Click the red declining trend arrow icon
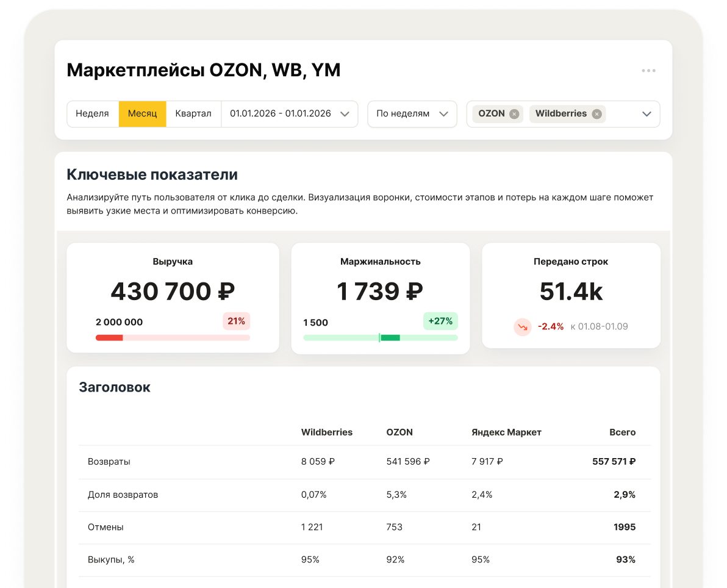Screen dimensions: 727x588 click(x=523, y=327)
